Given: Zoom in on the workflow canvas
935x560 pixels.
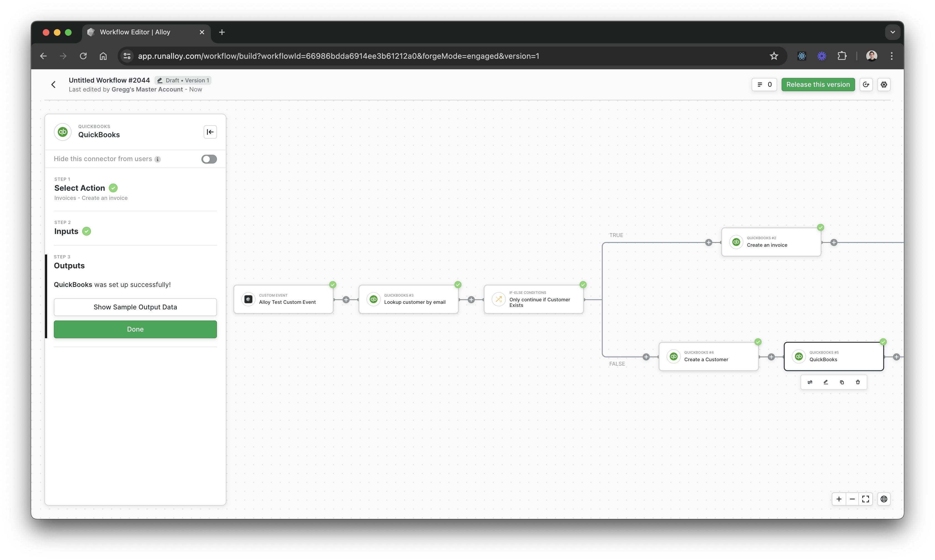Looking at the screenshot, I should [839, 499].
